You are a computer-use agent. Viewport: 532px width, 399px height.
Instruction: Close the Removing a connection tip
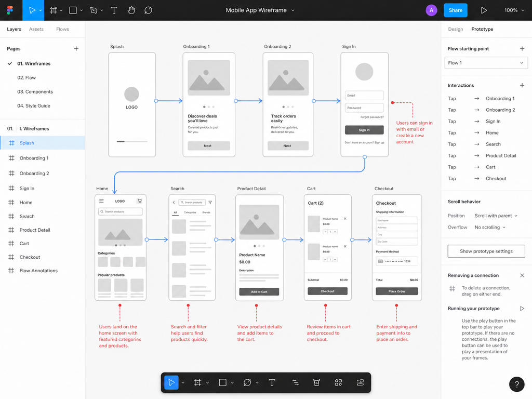click(522, 275)
